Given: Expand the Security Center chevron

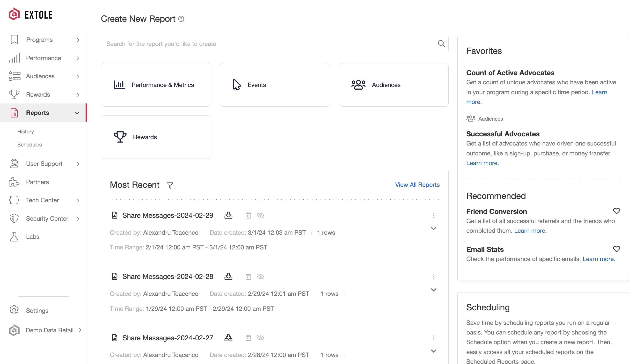Looking at the screenshot, I should (78, 219).
